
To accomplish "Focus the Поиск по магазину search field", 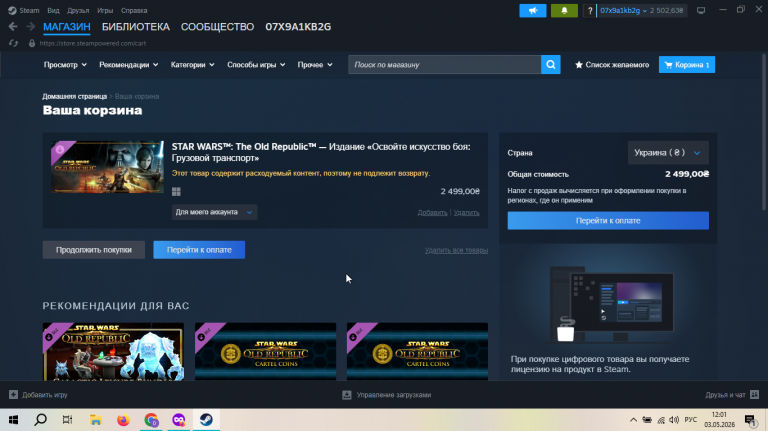I will (444, 65).
